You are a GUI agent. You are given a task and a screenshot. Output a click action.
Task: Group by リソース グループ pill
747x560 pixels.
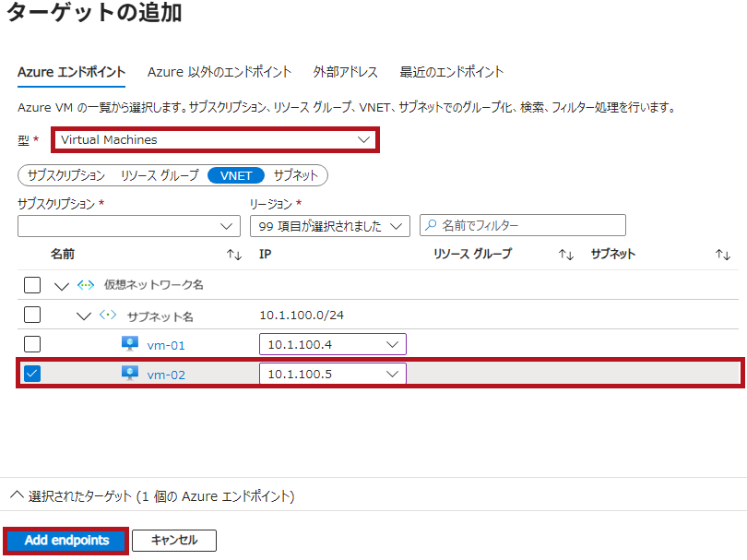coord(160,175)
